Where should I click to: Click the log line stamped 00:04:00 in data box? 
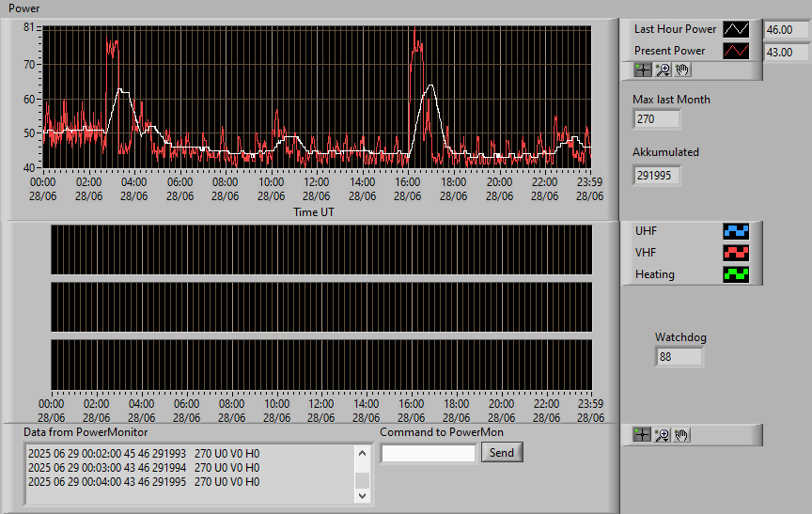[x=144, y=482]
